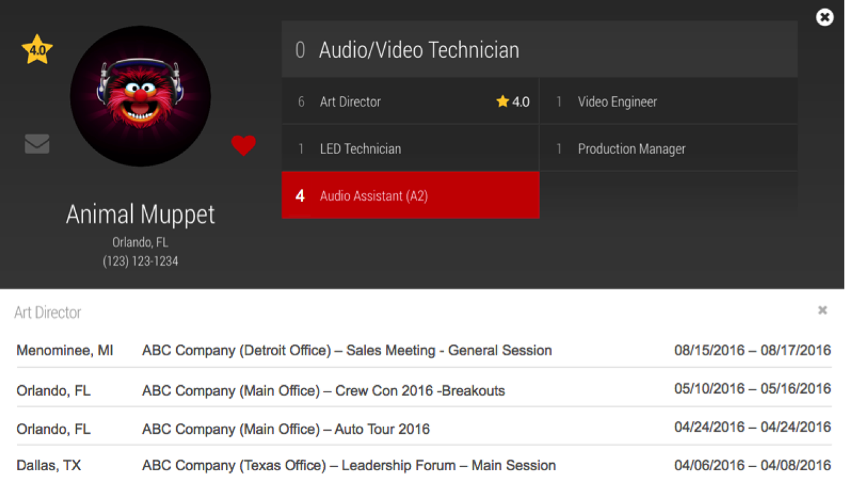The image size is (845, 504).
Task: Click the count 6 beside Art Director
Action: tap(301, 102)
